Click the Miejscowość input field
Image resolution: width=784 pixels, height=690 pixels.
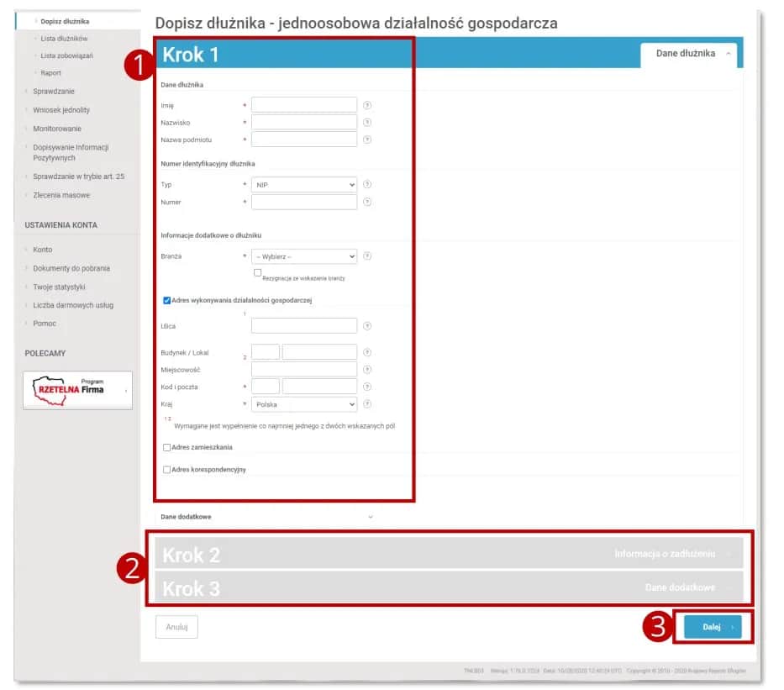303,370
